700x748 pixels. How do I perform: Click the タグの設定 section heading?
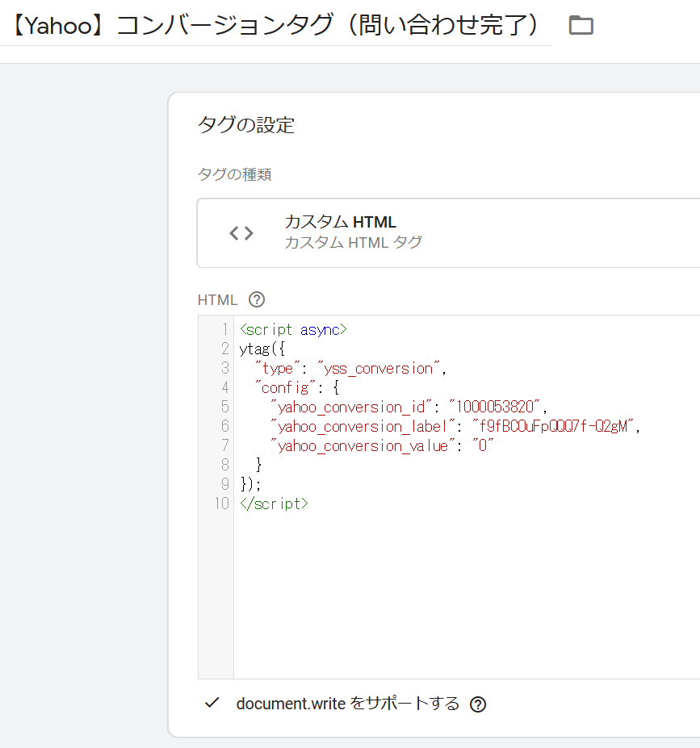pyautogui.click(x=246, y=125)
